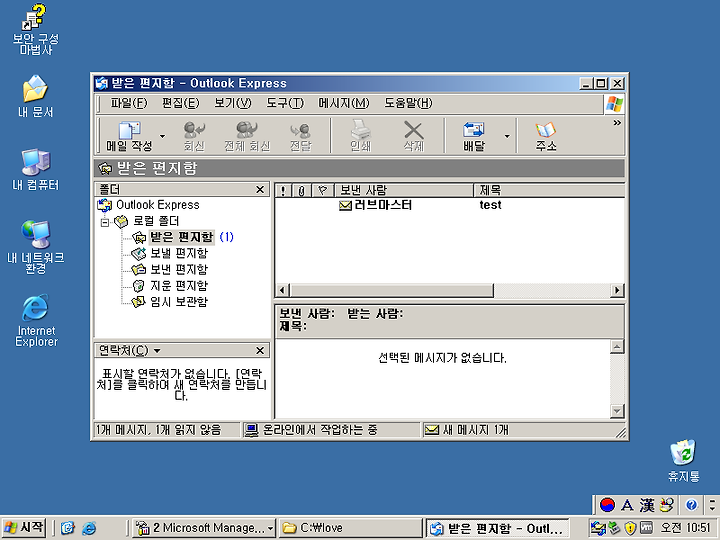The width and height of the screenshot is (720, 540).
Task: Click the language bar help question icon
Action: pos(691,505)
